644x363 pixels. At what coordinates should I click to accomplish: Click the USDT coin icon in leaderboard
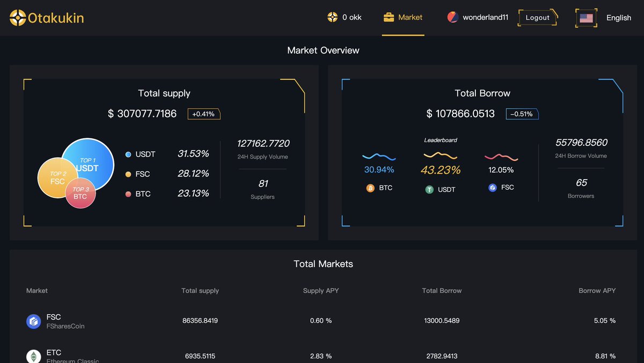point(429,190)
